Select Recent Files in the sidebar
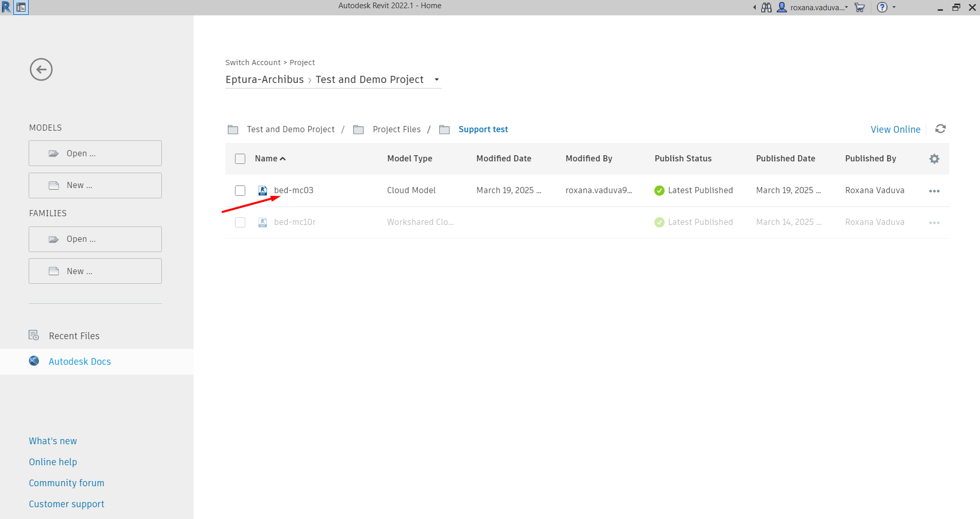This screenshot has height=519, width=980. (74, 336)
